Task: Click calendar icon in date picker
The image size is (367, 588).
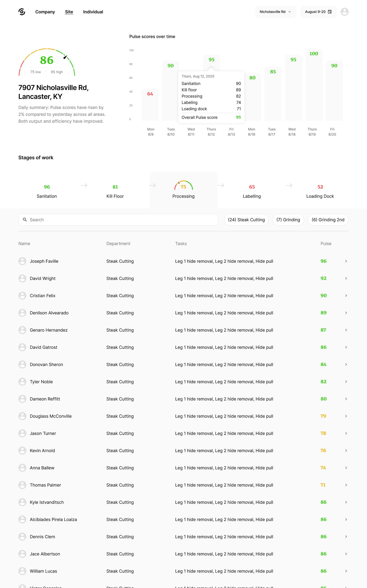Action: pyautogui.click(x=330, y=12)
